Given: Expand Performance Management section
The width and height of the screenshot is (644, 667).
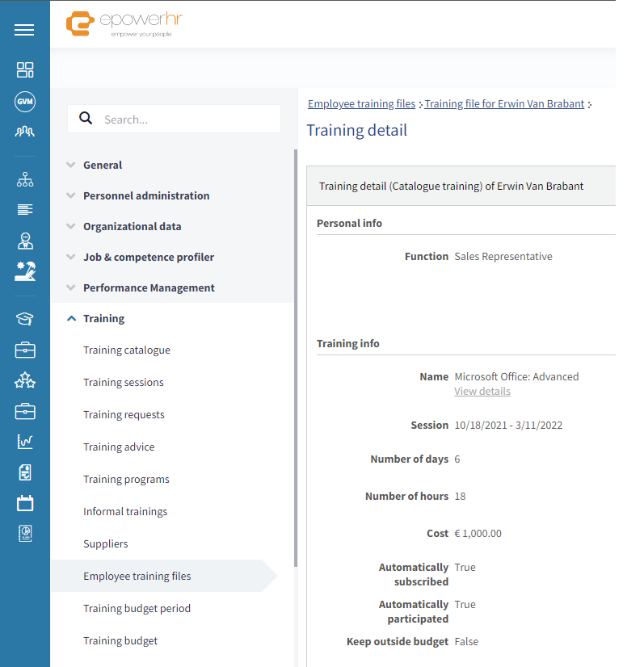Looking at the screenshot, I should coord(149,288).
